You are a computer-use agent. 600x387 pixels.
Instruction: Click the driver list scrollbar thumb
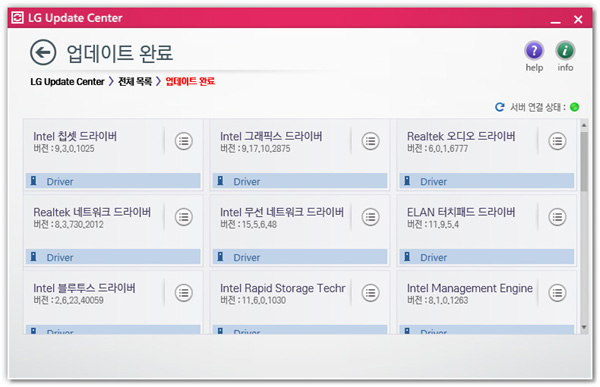click(x=584, y=161)
